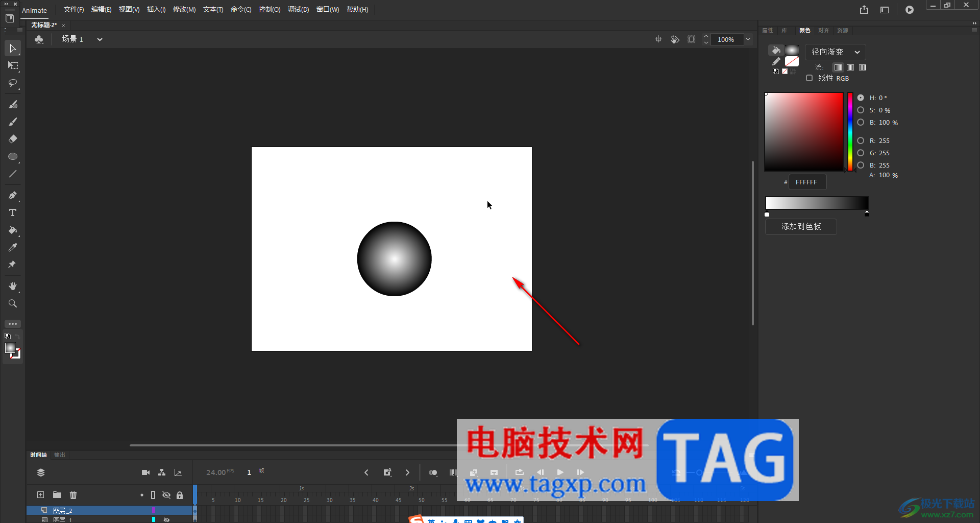Select the H hue radio button

[861, 98]
